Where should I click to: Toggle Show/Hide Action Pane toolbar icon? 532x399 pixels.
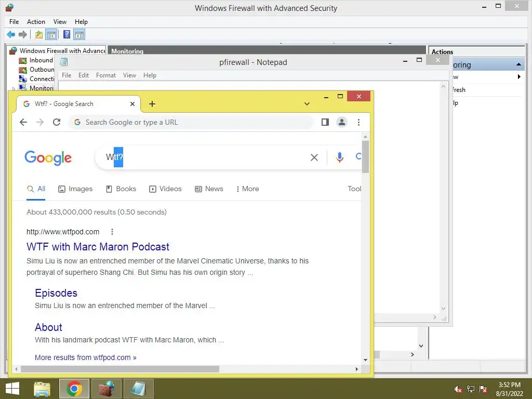coord(79,34)
